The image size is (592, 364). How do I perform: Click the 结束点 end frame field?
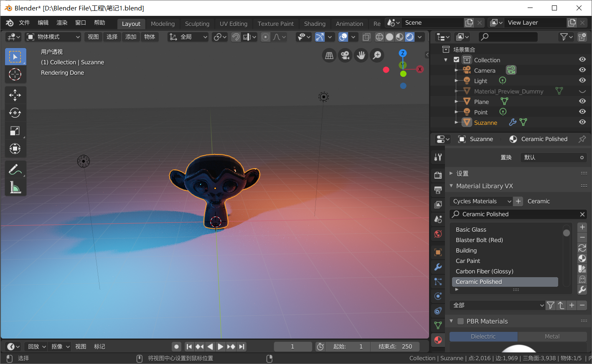[395, 346]
